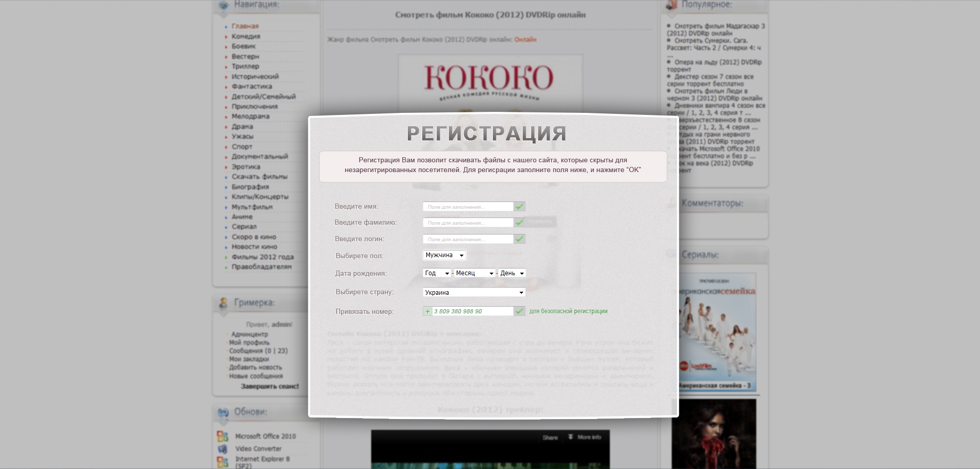Click the Microsoft Office 2010 icon in Обнови

pyautogui.click(x=223, y=437)
